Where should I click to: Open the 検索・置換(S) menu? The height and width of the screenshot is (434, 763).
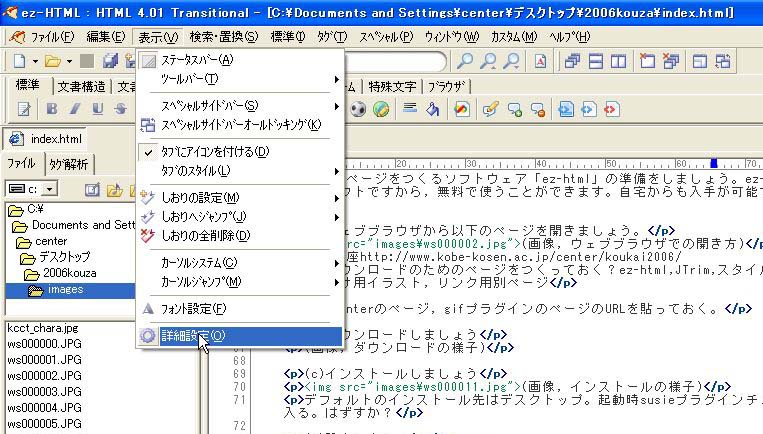click(x=224, y=37)
